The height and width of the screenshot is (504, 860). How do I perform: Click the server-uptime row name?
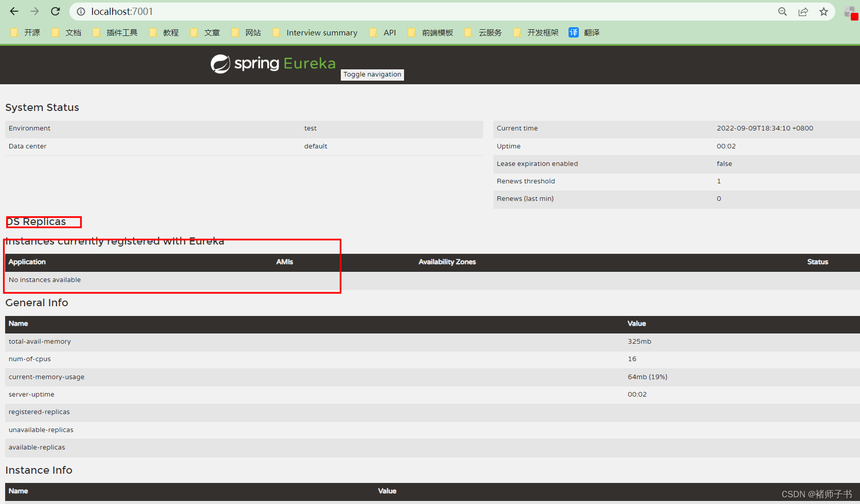[x=31, y=395]
